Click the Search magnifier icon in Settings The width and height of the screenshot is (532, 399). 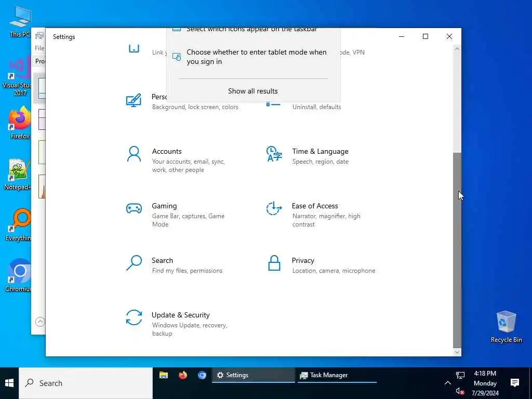(134, 263)
